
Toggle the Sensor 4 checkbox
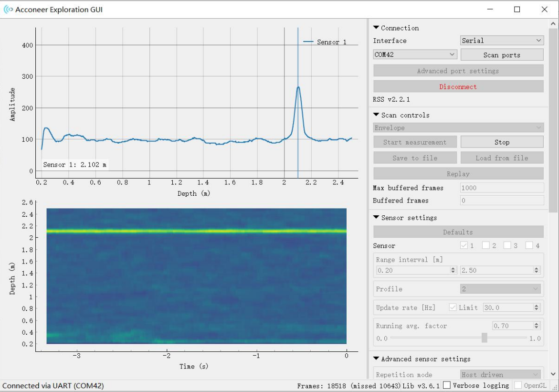tap(529, 245)
